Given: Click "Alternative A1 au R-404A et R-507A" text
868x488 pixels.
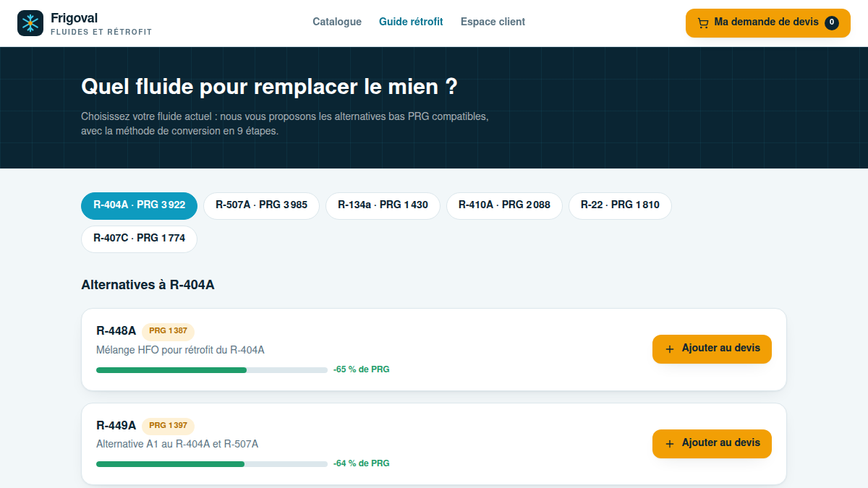Looking at the screenshot, I should tap(177, 445).
